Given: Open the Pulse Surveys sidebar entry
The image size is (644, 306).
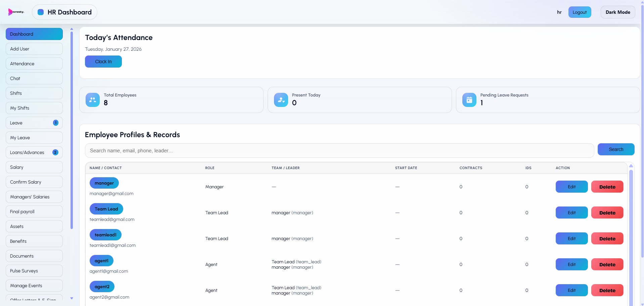Looking at the screenshot, I should tap(34, 270).
